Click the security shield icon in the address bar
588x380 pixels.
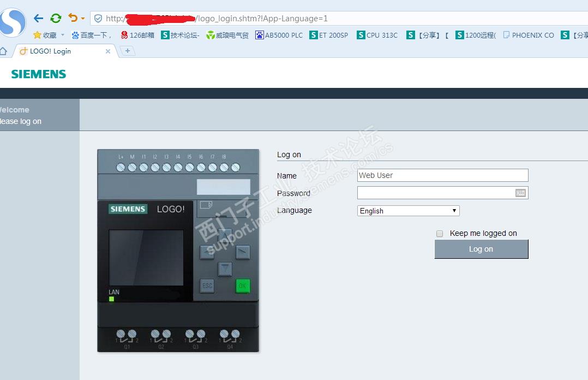[98, 19]
